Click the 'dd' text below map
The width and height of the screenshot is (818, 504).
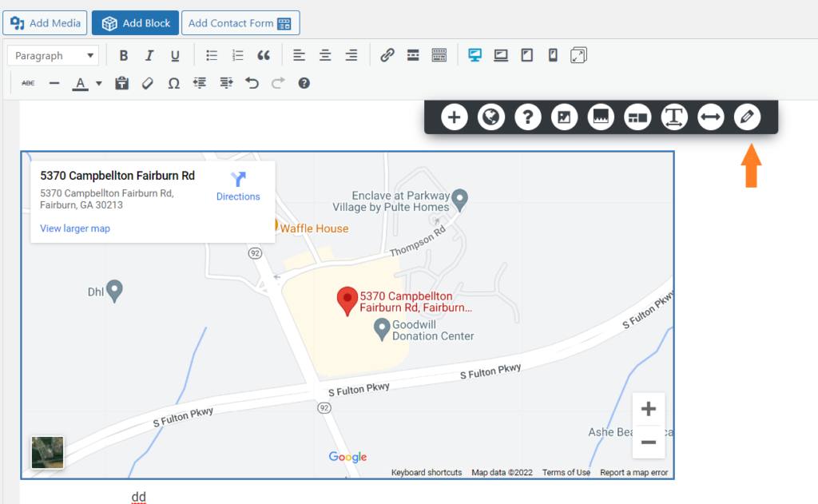tap(139, 496)
